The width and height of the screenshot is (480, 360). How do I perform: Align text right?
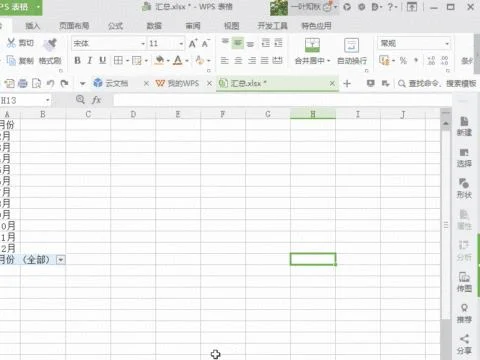(252, 60)
